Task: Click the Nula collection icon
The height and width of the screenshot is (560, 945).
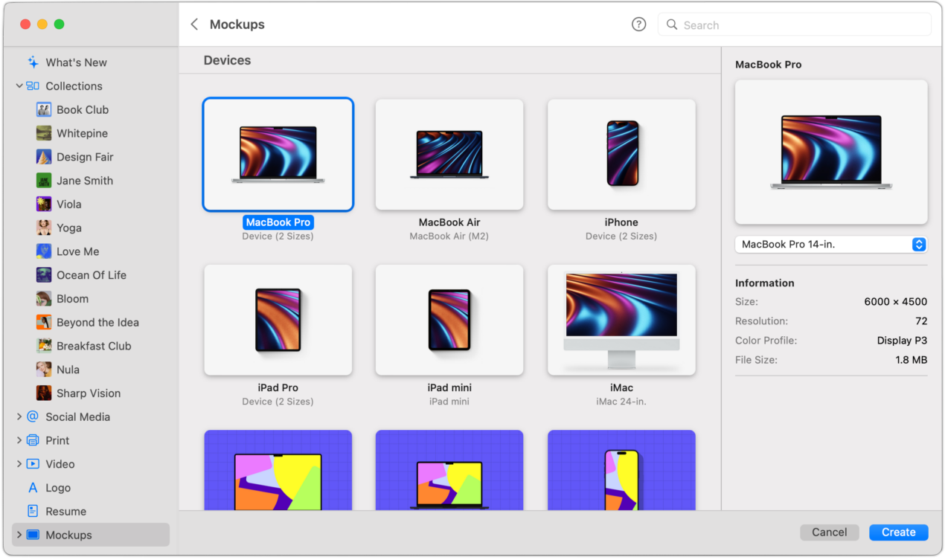Action: tap(44, 370)
